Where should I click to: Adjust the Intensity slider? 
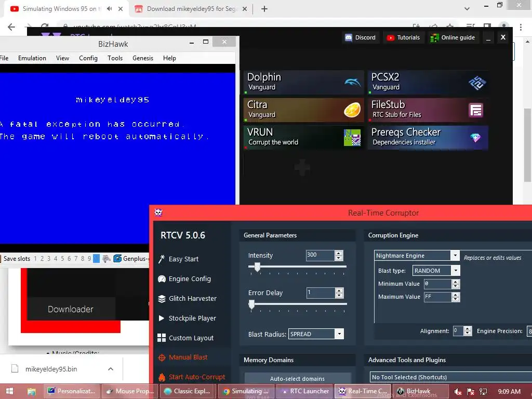257,267
